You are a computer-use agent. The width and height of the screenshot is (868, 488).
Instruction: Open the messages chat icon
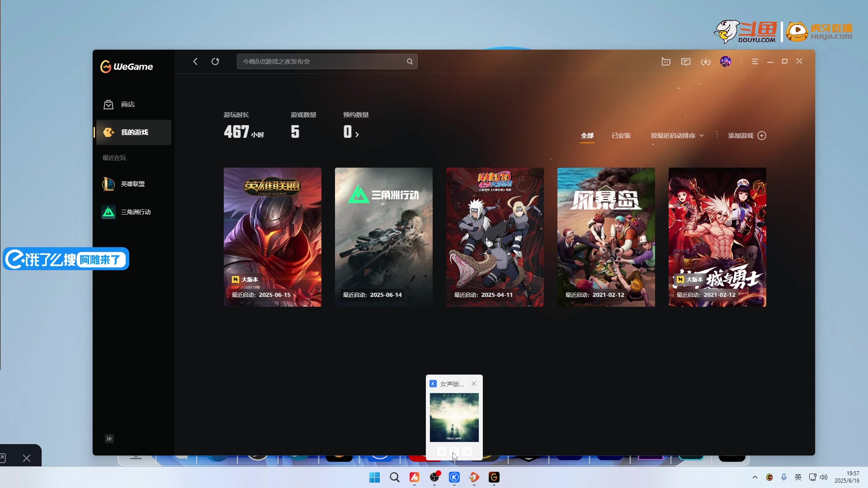pyautogui.click(x=686, y=61)
